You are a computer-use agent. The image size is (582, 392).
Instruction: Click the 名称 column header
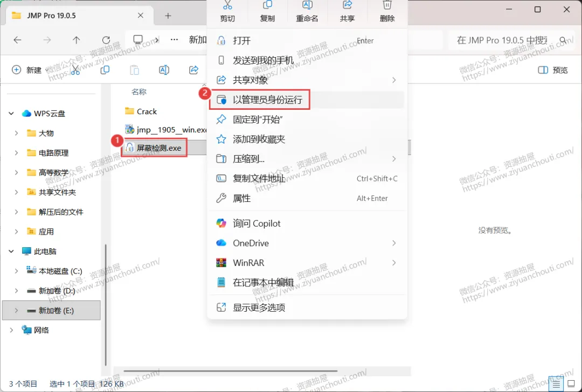139,92
